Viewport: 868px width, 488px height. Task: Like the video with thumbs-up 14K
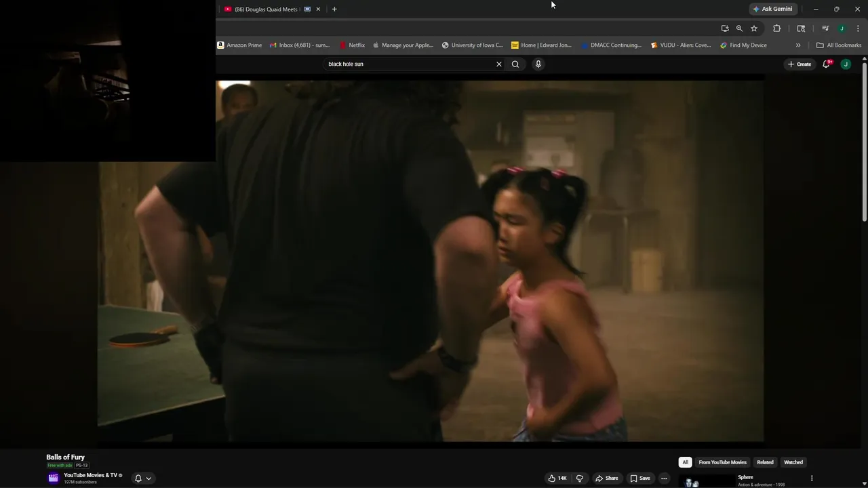click(x=557, y=478)
